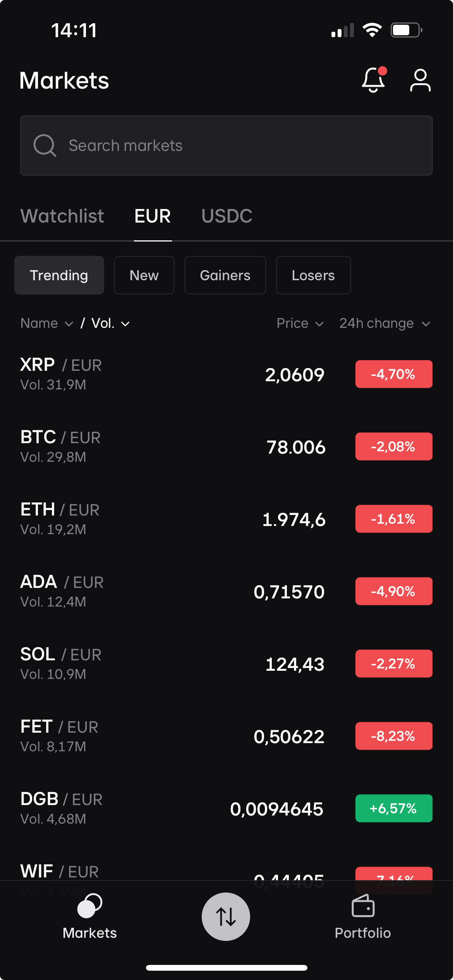The width and height of the screenshot is (453, 980).
Task: Switch to the USDC tab
Action: (227, 216)
